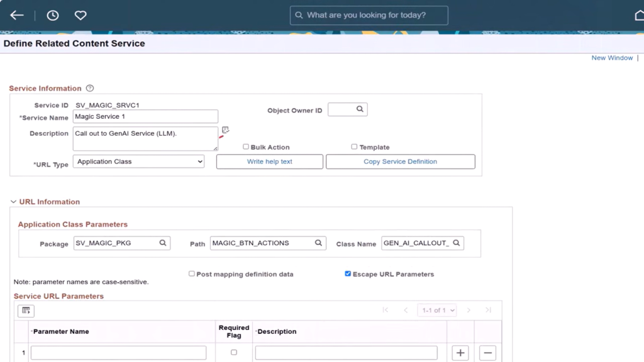Click the magnifier icon in the global search bar
This screenshot has height=362, width=644.
pyautogui.click(x=299, y=15)
